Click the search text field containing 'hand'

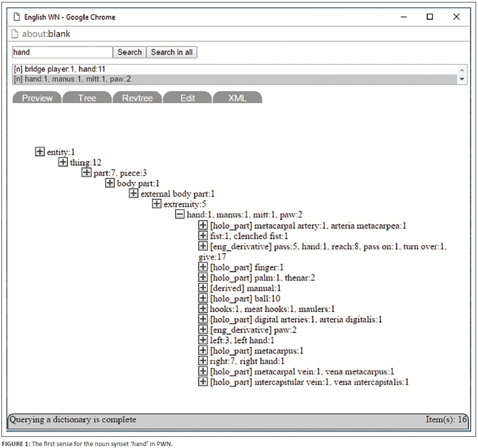(62, 52)
